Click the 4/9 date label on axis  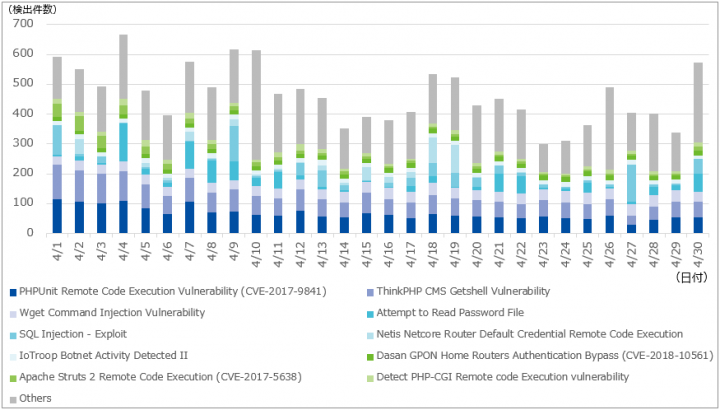click(234, 252)
